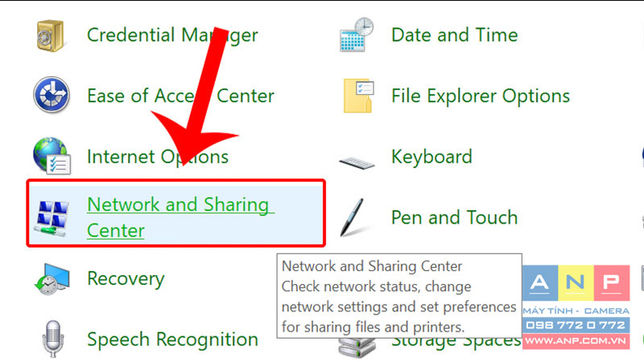Open the Internet Options globe icon
This screenshot has height=362, width=644.
[x=52, y=156]
